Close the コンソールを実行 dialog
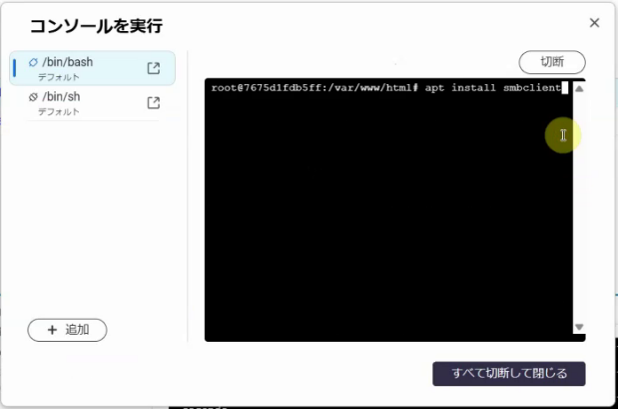 click(x=594, y=23)
